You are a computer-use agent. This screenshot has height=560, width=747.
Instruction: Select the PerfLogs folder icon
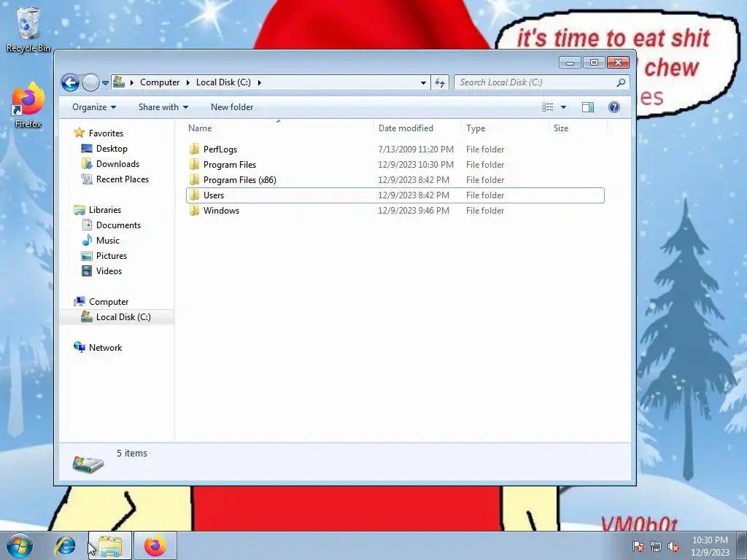click(x=194, y=149)
